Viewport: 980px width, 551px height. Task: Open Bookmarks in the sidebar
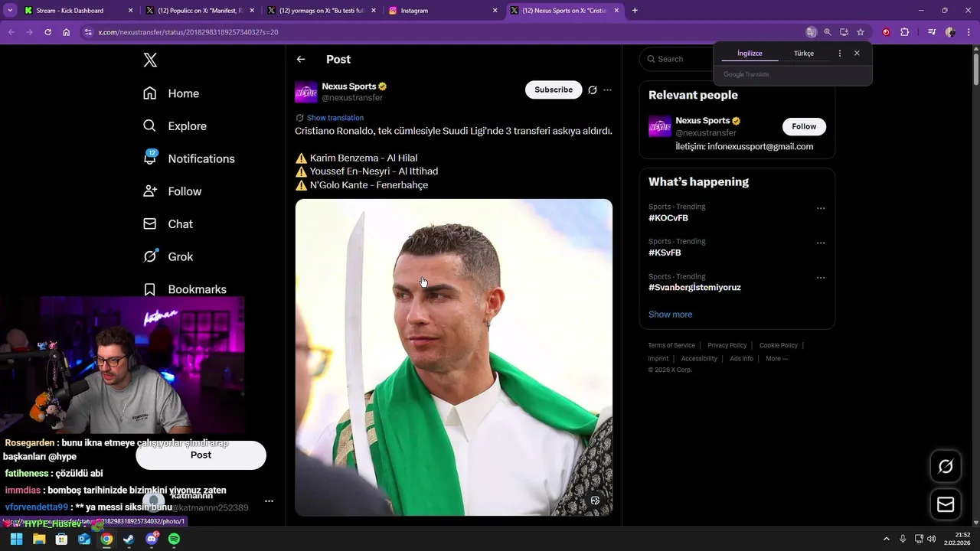[x=185, y=289]
